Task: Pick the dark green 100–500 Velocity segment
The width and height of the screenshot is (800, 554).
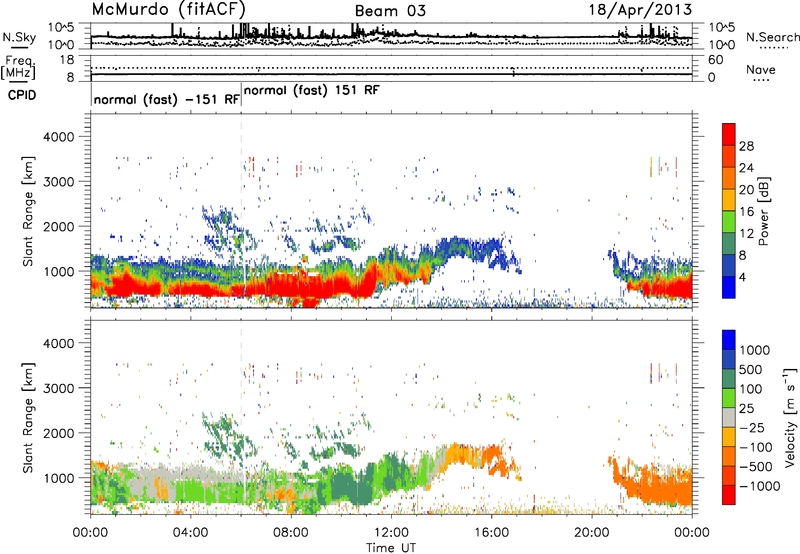Action: [x=729, y=379]
